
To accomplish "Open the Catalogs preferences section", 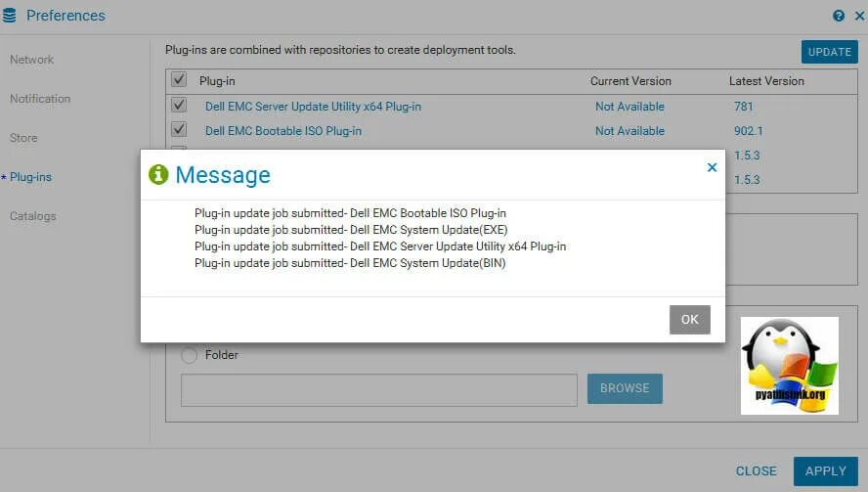I will click(x=32, y=216).
